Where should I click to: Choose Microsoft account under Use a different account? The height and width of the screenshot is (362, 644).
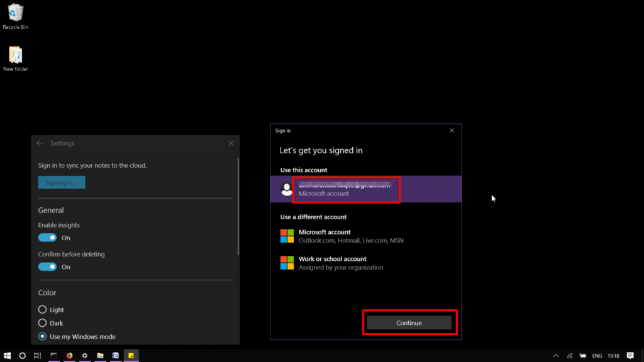(365, 236)
